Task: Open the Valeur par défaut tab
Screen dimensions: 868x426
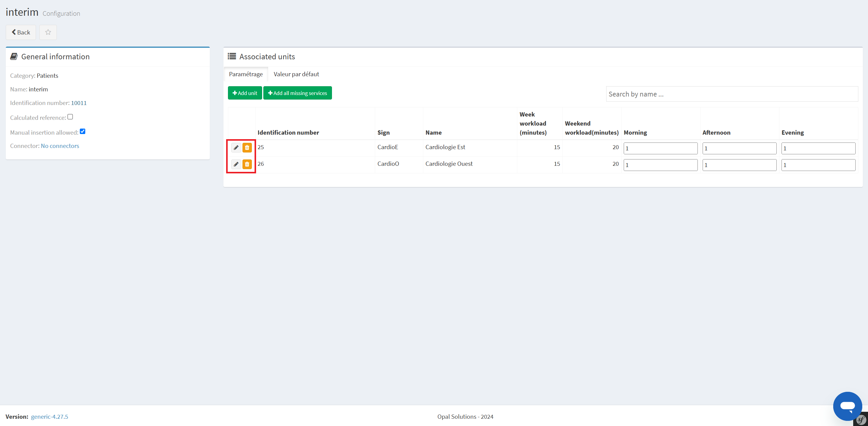Action: 296,74
